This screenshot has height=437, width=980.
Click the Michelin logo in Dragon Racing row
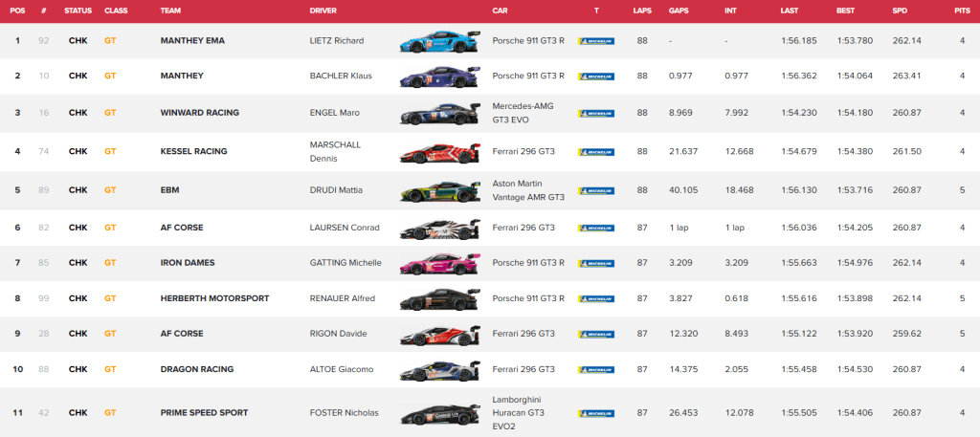596,369
